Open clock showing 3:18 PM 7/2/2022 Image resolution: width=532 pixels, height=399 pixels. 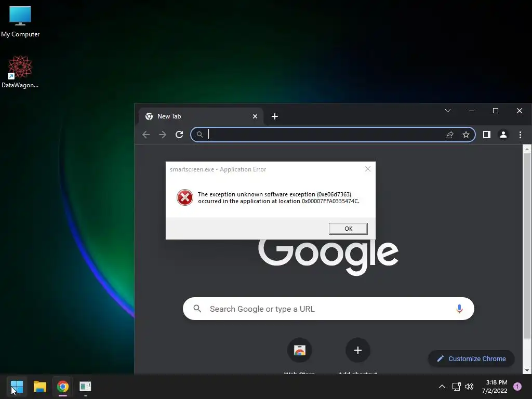point(495,387)
